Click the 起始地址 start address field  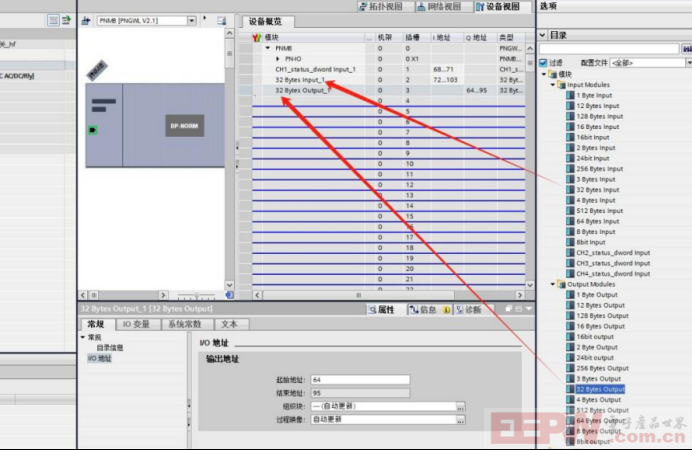(360, 379)
